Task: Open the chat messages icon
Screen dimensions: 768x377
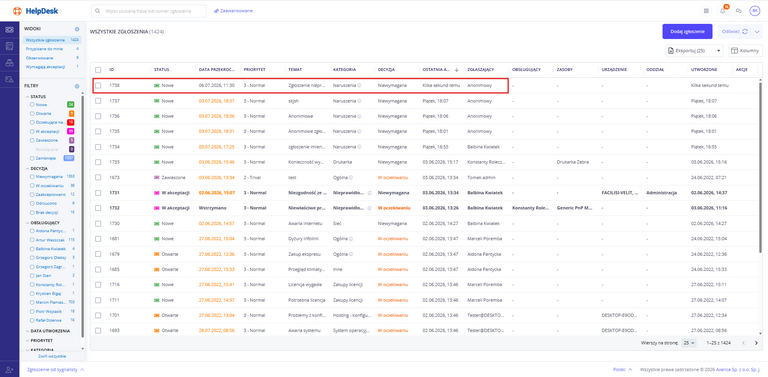Action: tap(739, 11)
